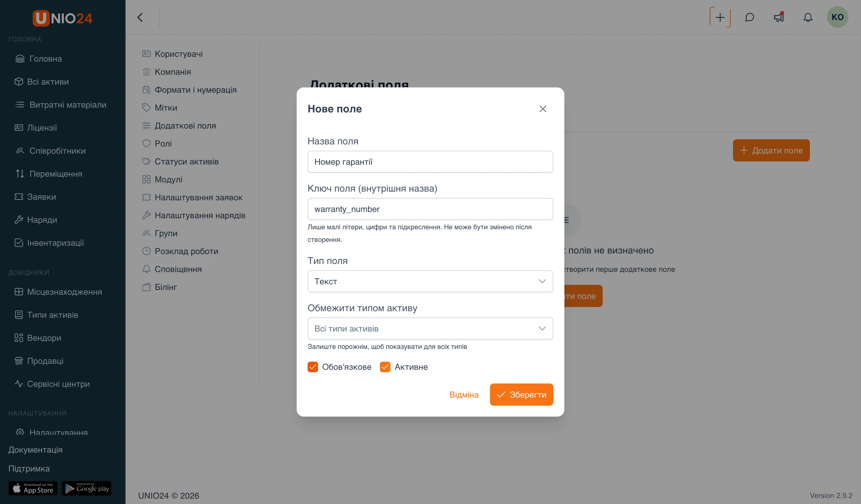
Task: Click the chat bubble icon in header
Action: point(749,17)
